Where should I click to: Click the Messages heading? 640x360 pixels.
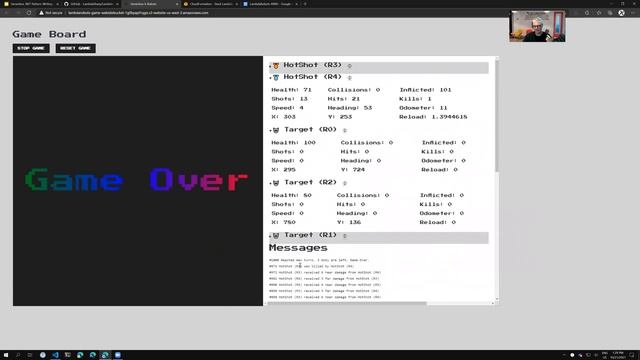[298, 248]
